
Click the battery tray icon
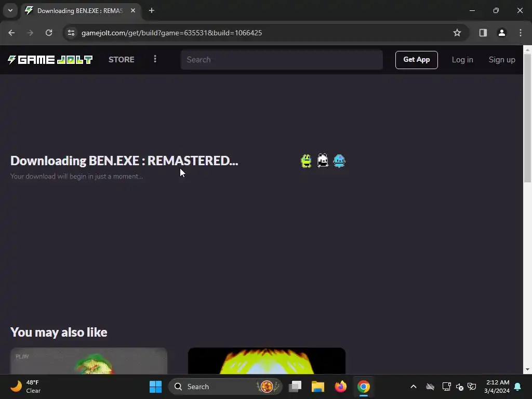(472, 387)
